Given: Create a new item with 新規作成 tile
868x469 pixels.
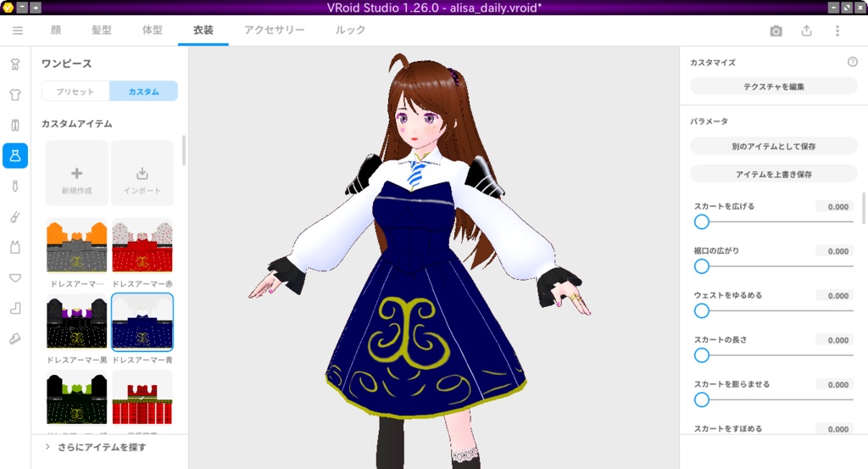Looking at the screenshot, I should pos(77,173).
